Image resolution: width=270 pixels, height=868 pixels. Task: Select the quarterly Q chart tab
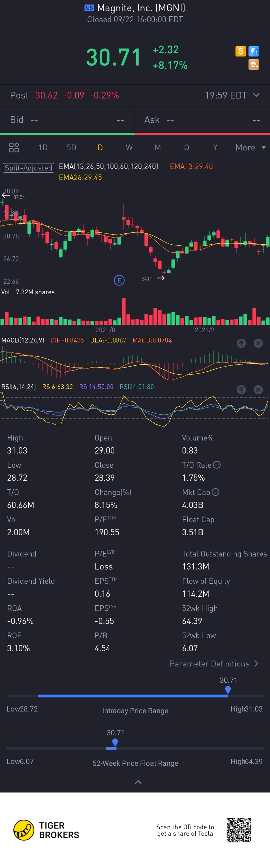point(186,147)
